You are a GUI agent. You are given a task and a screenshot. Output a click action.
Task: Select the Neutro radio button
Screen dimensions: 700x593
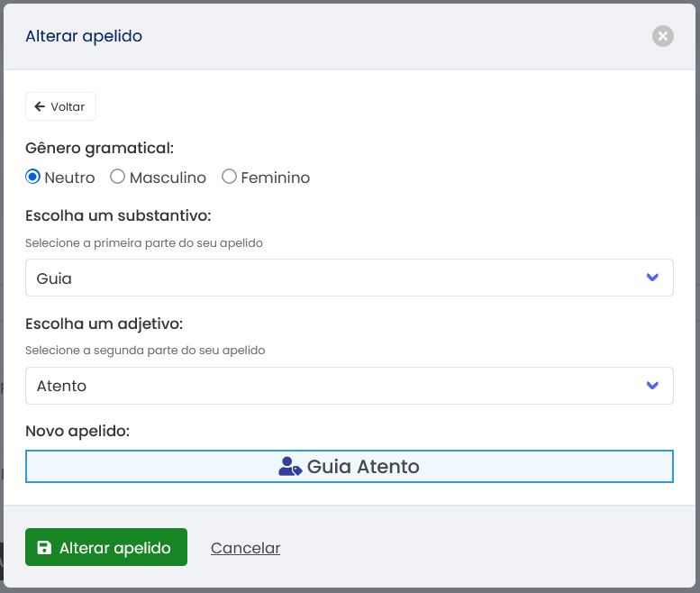point(33,177)
